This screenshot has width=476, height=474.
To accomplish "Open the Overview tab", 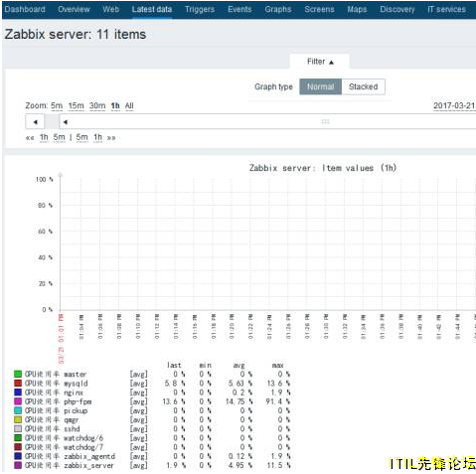I will (74, 9).
